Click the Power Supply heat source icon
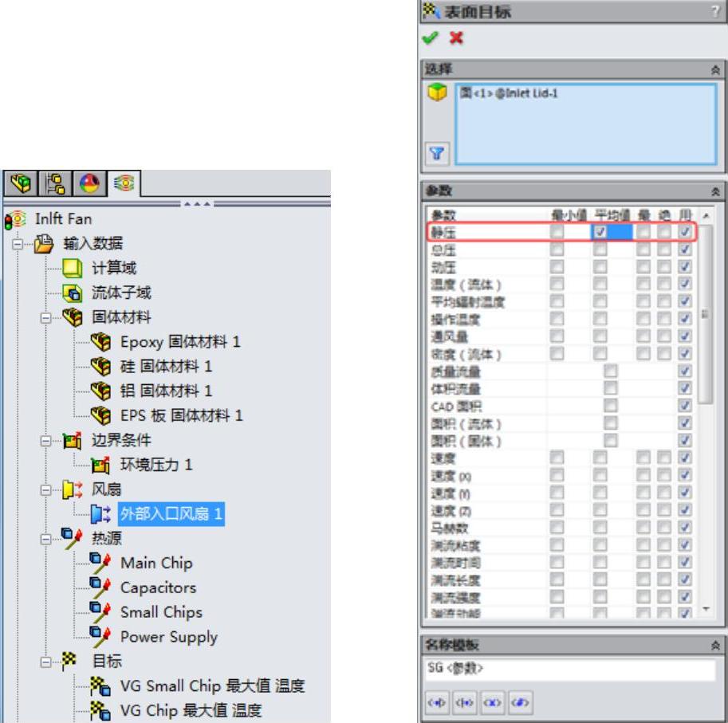Screen dimensions: 728x723 (x=100, y=636)
